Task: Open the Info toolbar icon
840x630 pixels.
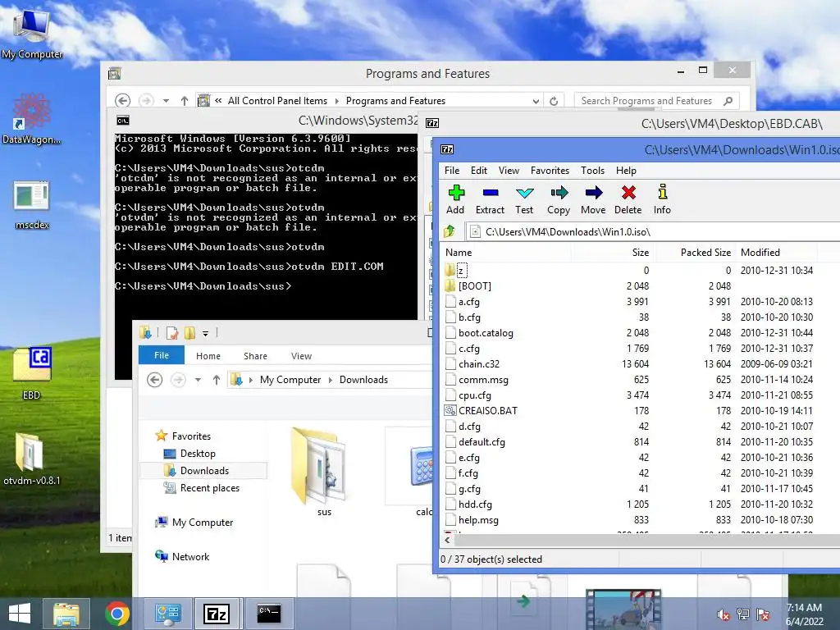Action: tap(662, 199)
